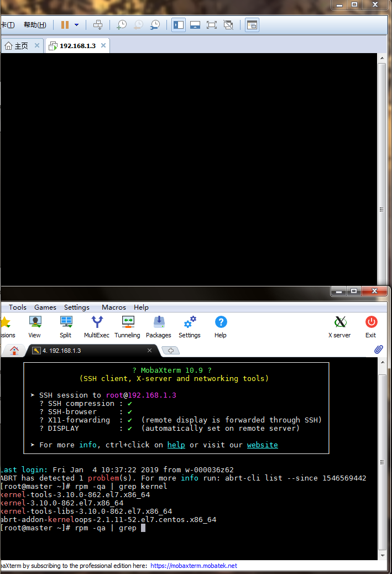Open the help link in the banner
392x574 pixels.
click(x=176, y=445)
